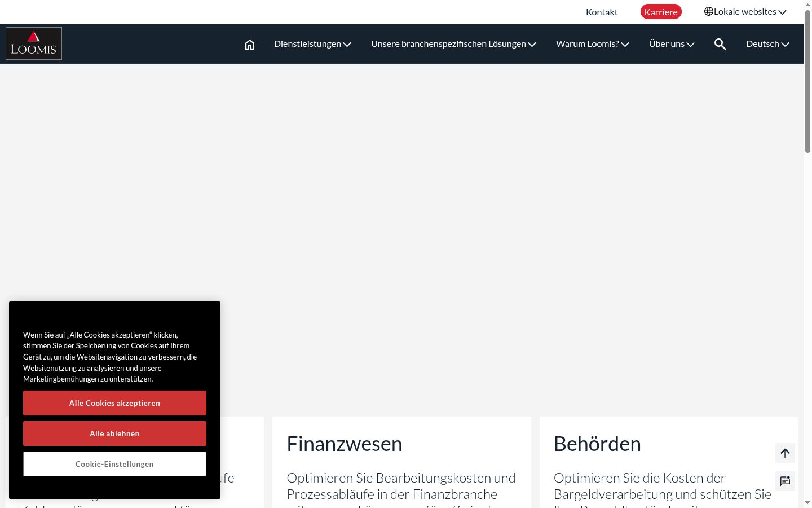Click the page vertical scrollbar thumb

(807, 81)
